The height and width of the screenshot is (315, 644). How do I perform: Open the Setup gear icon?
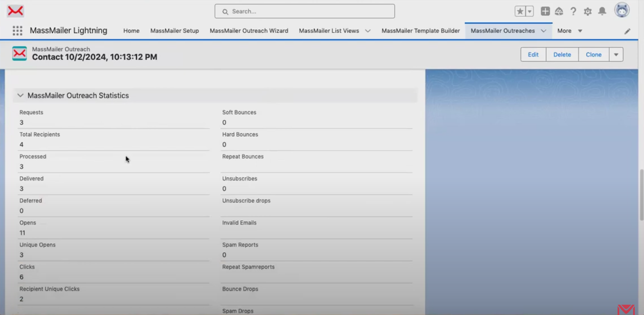click(587, 11)
